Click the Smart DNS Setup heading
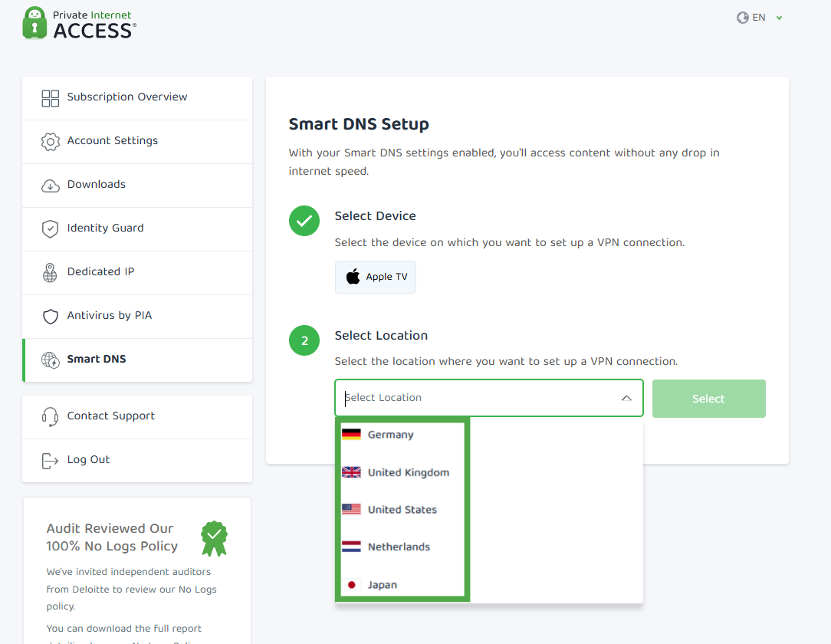Screen dimensions: 831x644 [359, 124]
